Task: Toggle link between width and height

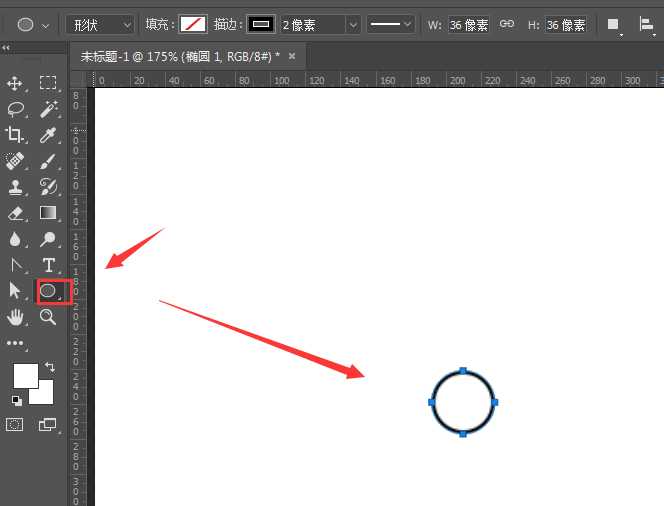Action: tap(507, 24)
